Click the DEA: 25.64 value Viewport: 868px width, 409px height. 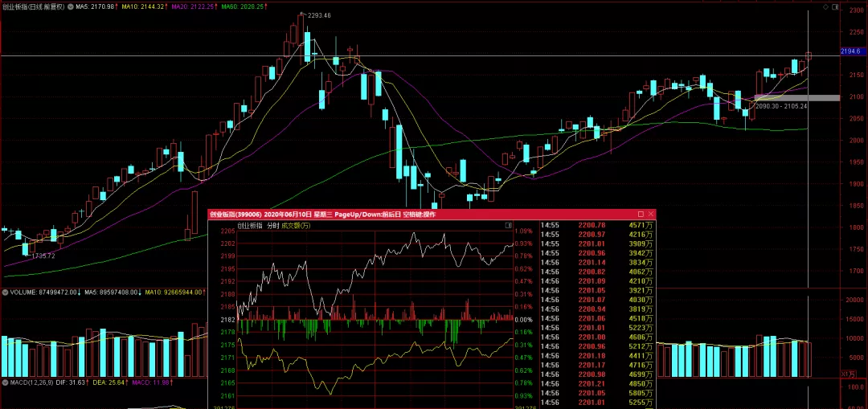108,382
